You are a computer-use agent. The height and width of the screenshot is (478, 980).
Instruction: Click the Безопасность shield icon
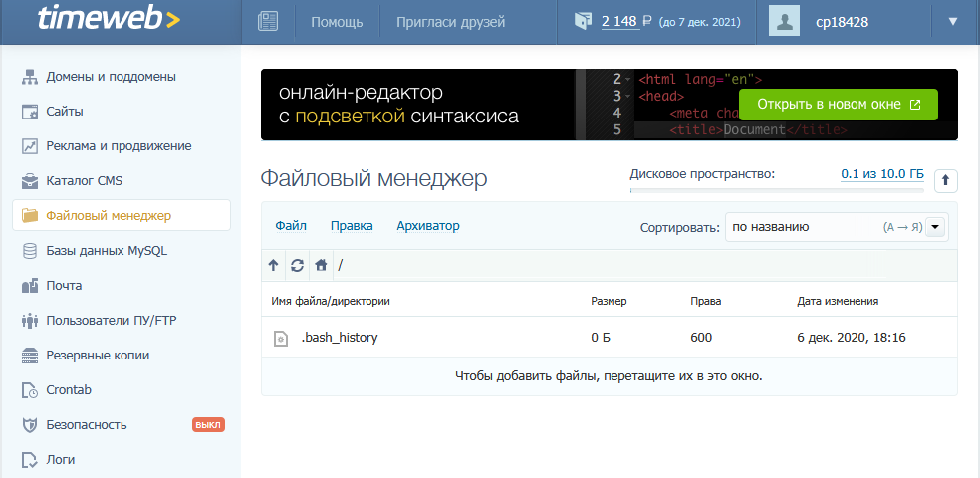pyautogui.click(x=29, y=425)
